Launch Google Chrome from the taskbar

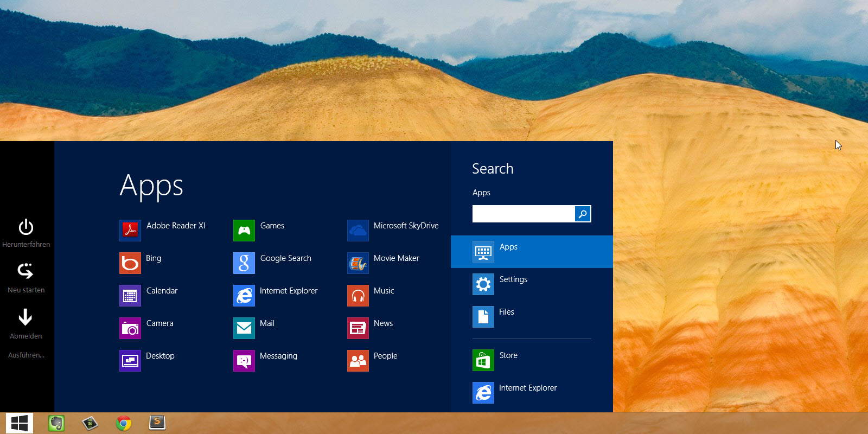(x=124, y=423)
